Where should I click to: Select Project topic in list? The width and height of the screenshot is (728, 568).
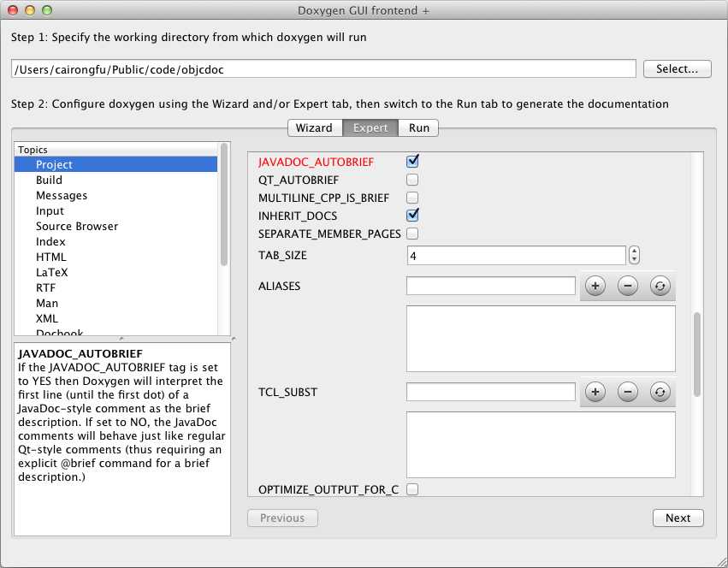tap(115, 164)
